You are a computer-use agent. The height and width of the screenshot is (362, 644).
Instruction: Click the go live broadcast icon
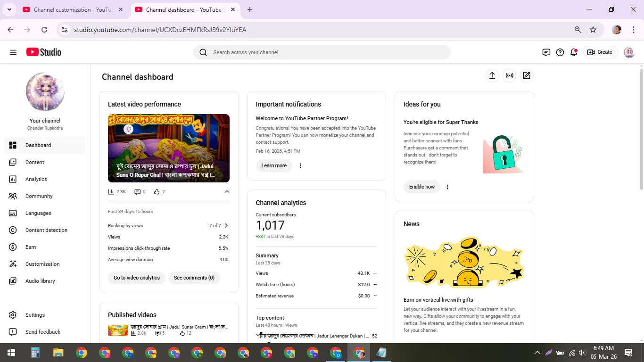(x=510, y=75)
